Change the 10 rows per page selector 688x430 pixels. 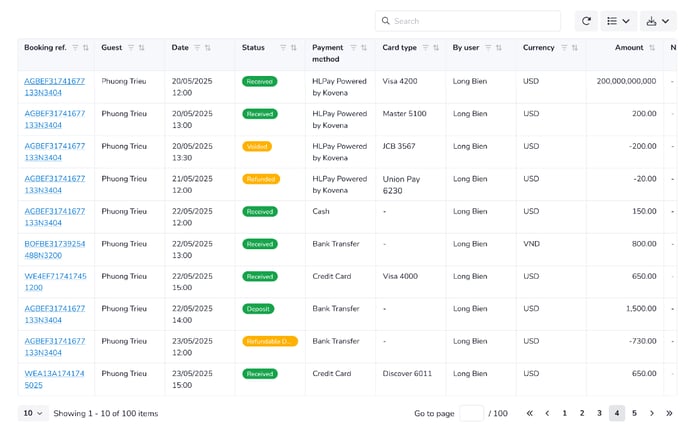tap(33, 413)
